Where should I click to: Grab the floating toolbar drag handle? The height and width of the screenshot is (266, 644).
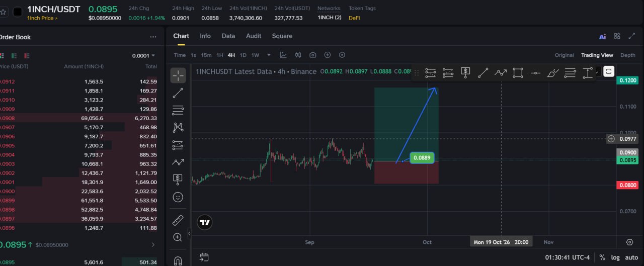[416, 73]
